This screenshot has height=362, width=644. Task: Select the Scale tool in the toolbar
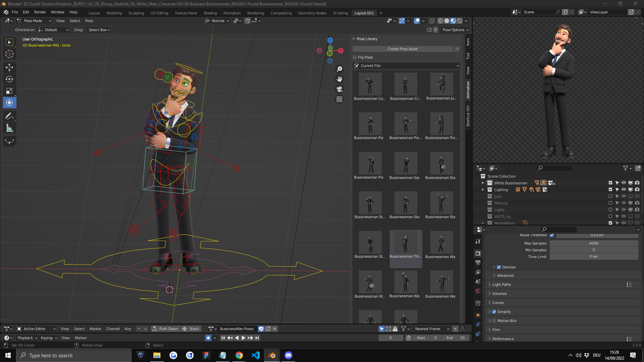pyautogui.click(x=9, y=91)
